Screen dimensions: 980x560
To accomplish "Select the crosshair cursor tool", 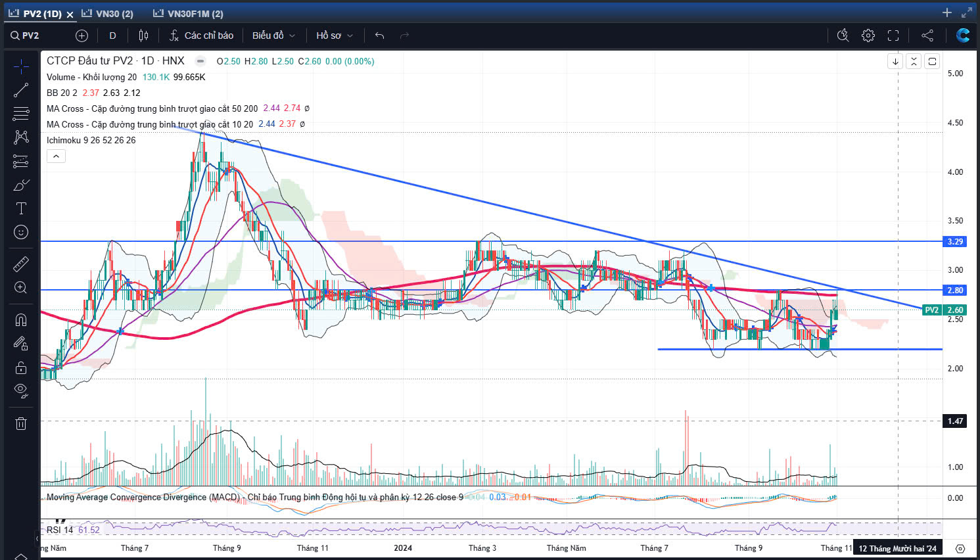I will [21, 66].
